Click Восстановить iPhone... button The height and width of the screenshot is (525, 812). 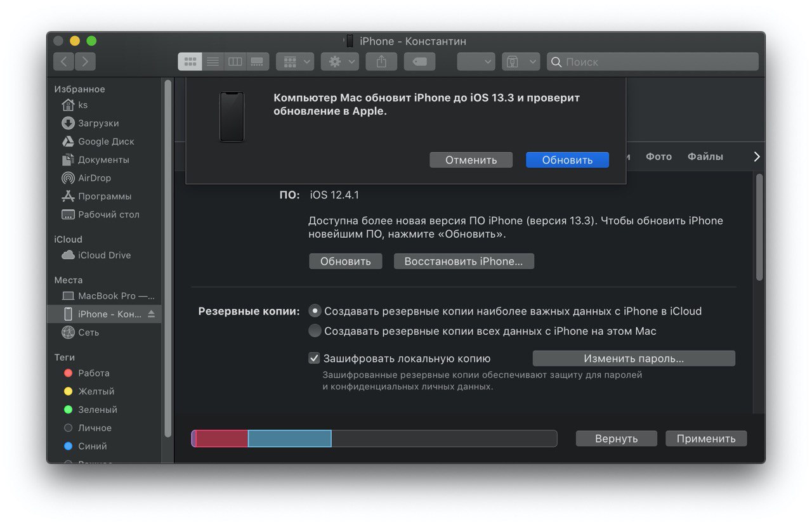[464, 261]
